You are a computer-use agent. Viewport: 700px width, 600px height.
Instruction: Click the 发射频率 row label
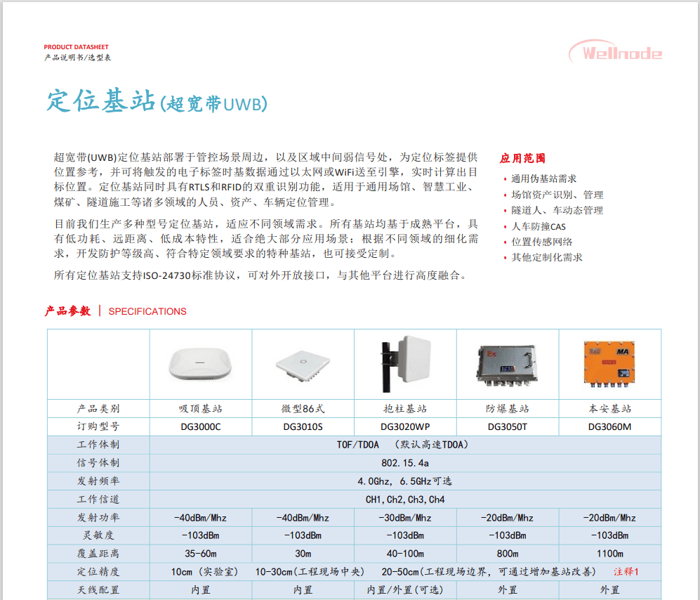pyautogui.click(x=98, y=481)
